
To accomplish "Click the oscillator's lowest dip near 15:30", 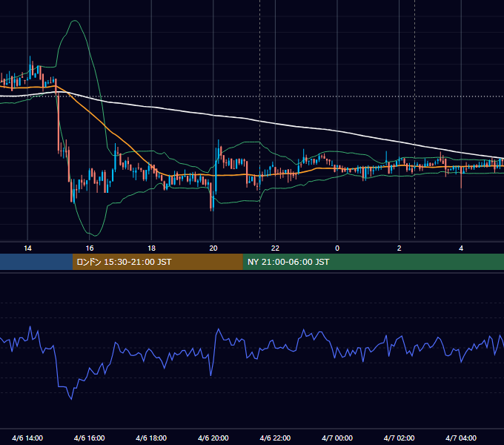I will pyautogui.click(x=71, y=399).
